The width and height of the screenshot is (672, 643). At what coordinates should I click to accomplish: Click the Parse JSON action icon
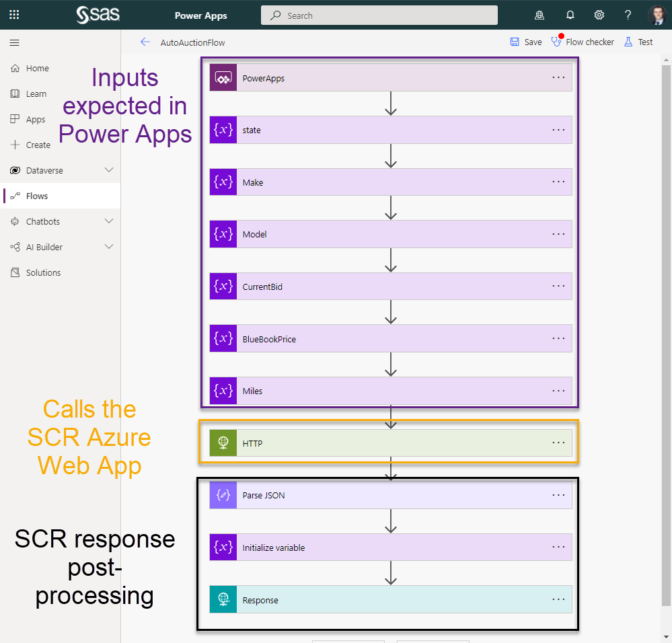point(223,495)
